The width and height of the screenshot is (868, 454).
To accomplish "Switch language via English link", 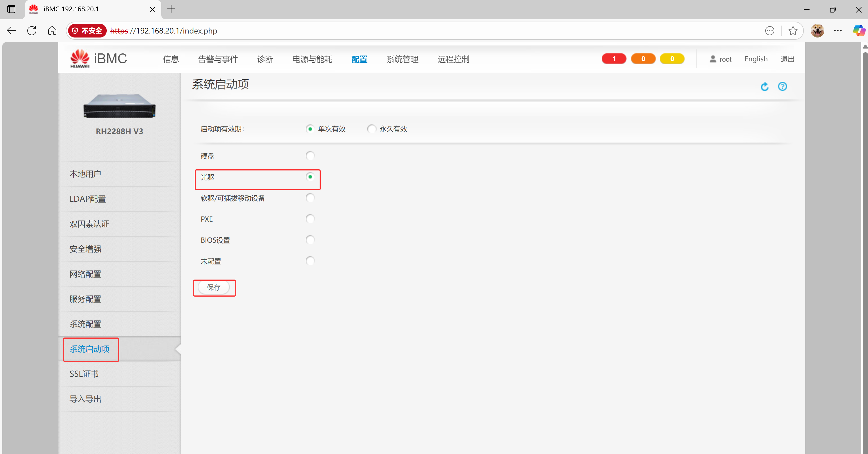I will pos(756,59).
